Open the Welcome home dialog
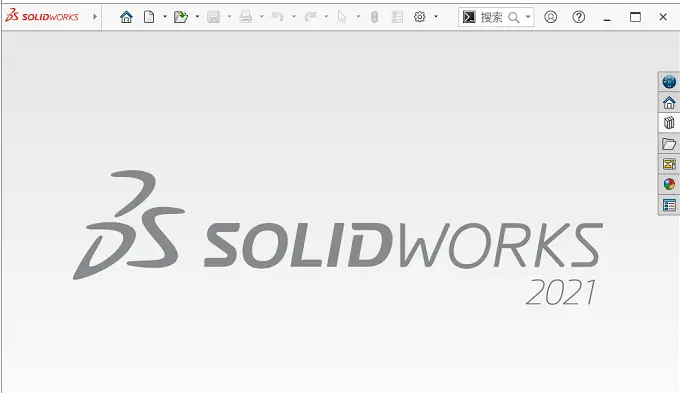Screen dimensions: 680x393 (x=126, y=17)
